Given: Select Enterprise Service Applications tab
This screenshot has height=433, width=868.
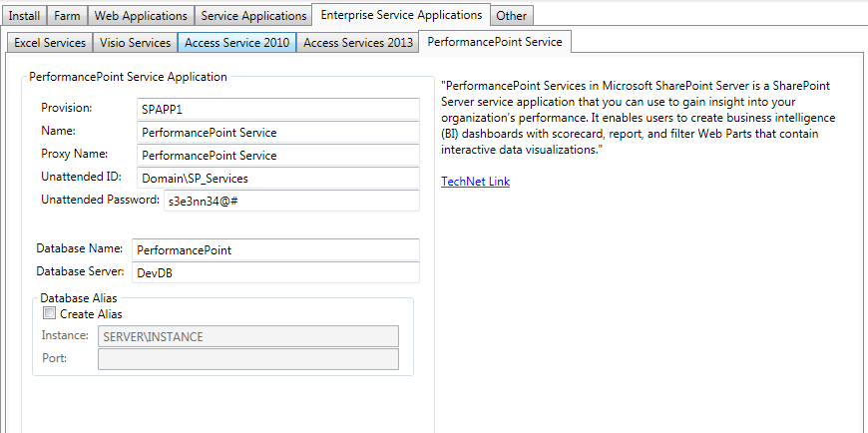Looking at the screenshot, I should coord(401,14).
